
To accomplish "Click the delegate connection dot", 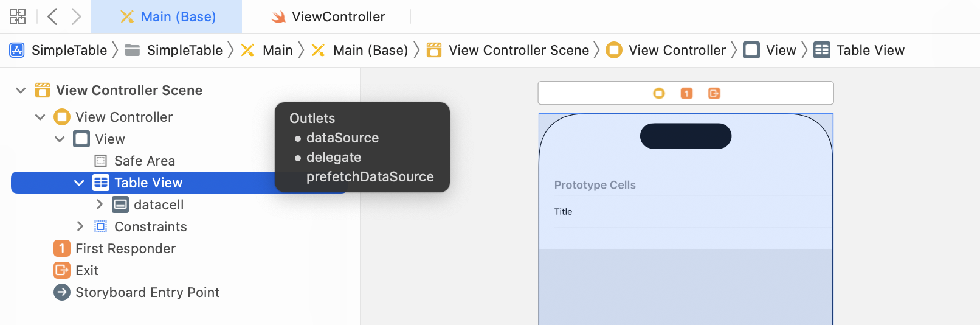I will 298,158.
